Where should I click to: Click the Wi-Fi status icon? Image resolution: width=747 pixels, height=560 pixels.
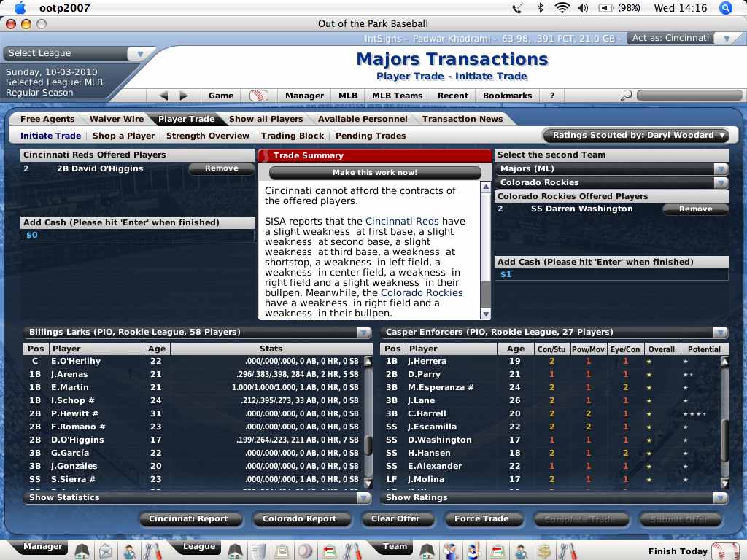pos(562,8)
